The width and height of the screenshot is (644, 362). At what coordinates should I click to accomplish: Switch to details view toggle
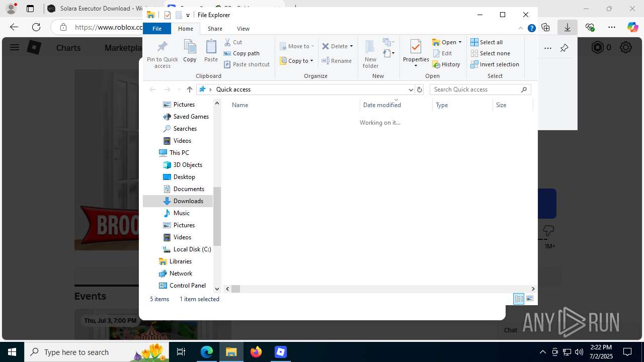[519, 299]
